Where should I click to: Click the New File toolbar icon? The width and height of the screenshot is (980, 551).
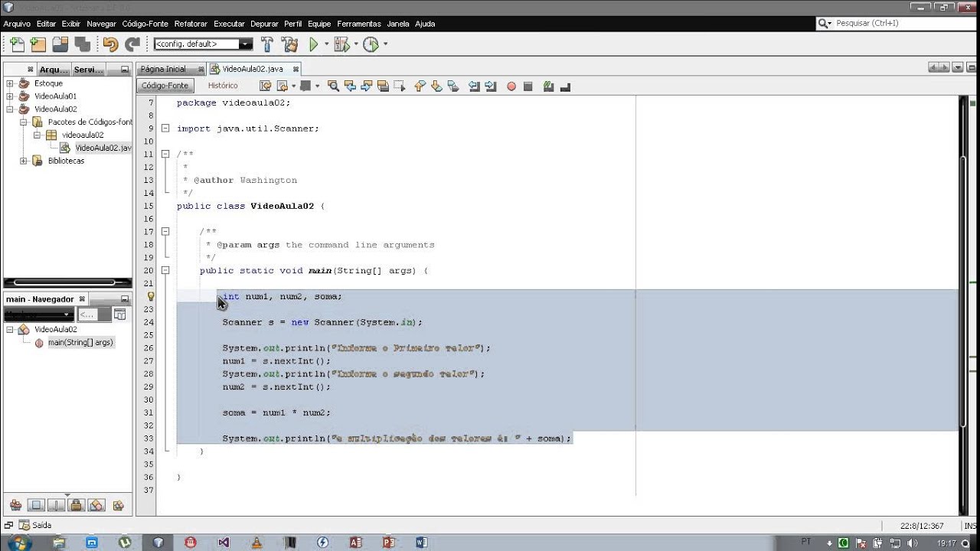pyautogui.click(x=17, y=44)
